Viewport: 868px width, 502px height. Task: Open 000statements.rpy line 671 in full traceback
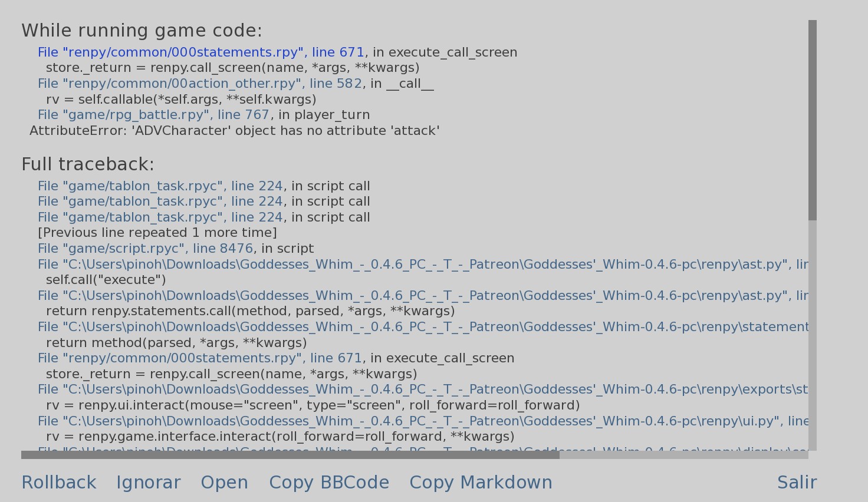(200, 358)
